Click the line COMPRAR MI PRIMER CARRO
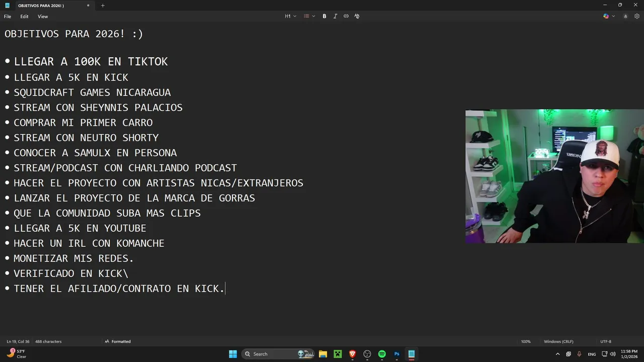644x362 pixels. click(x=83, y=123)
